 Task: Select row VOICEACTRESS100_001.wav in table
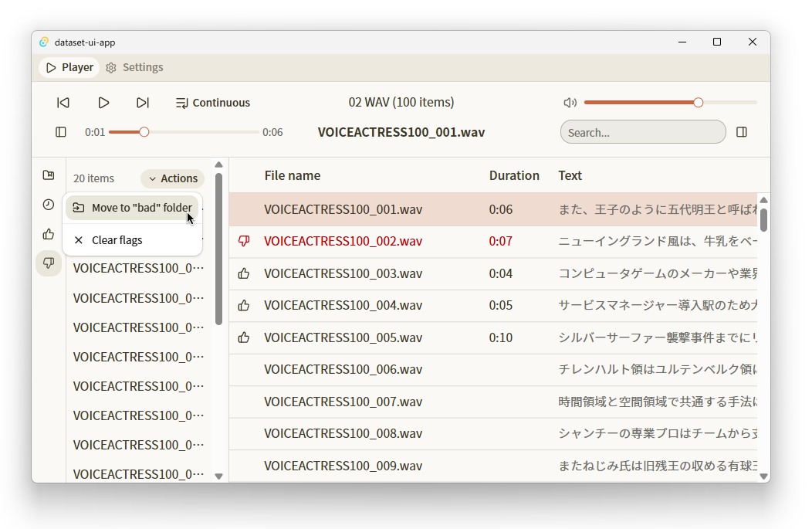coord(493,209)
